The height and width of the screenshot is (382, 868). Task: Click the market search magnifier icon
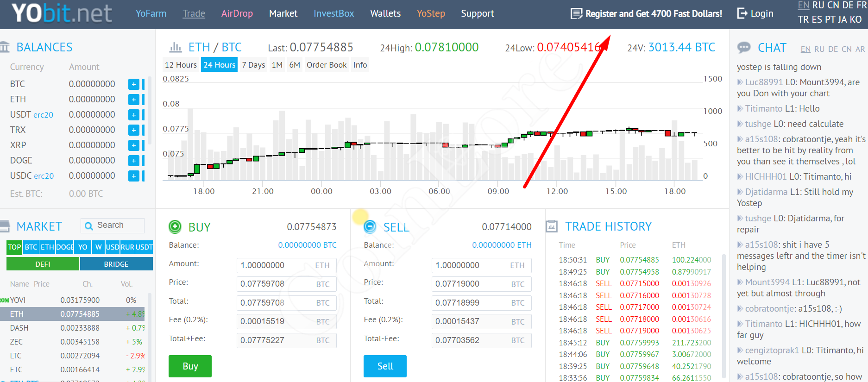pyautogui.click(x=89, y=225)
